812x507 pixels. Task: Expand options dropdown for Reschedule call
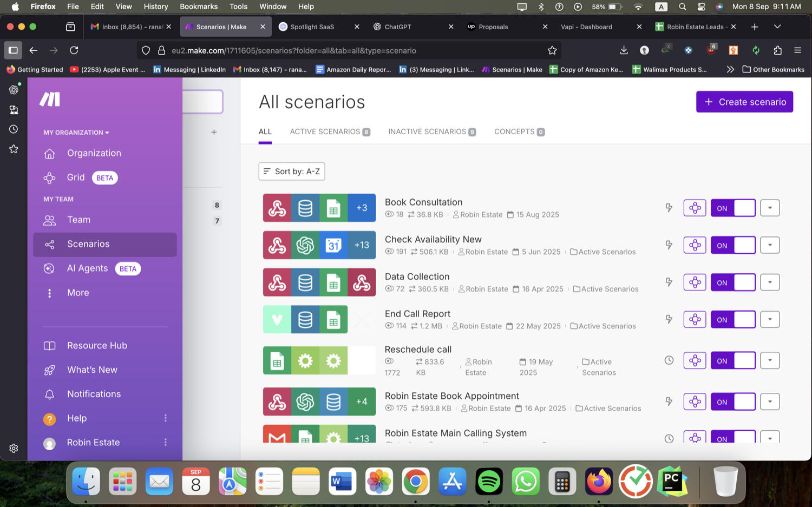[770, 360]
